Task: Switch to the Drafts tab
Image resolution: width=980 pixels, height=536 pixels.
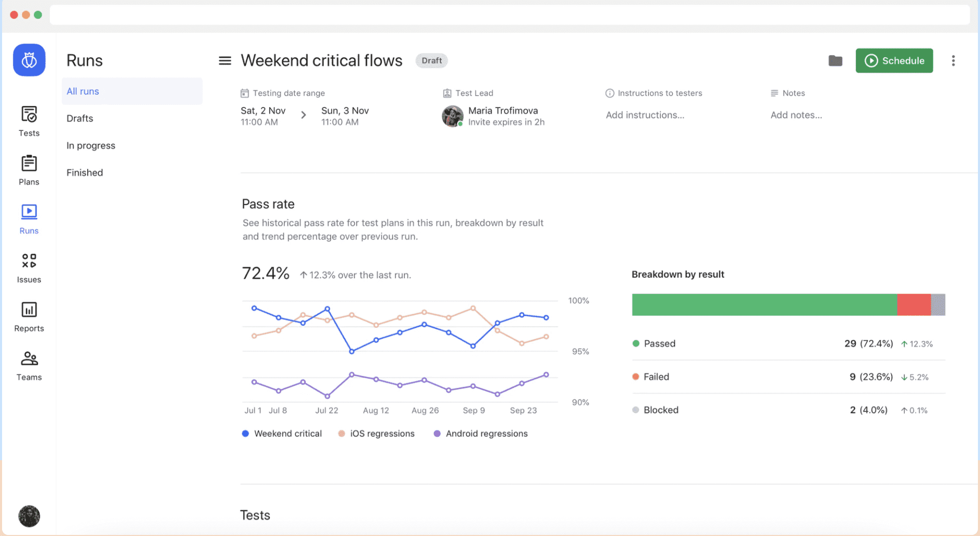Action: (79, 118)
